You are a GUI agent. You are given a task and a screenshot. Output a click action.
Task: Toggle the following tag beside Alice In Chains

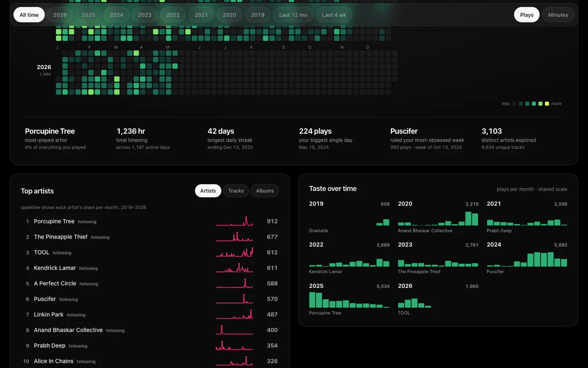[x=86, y=362]
